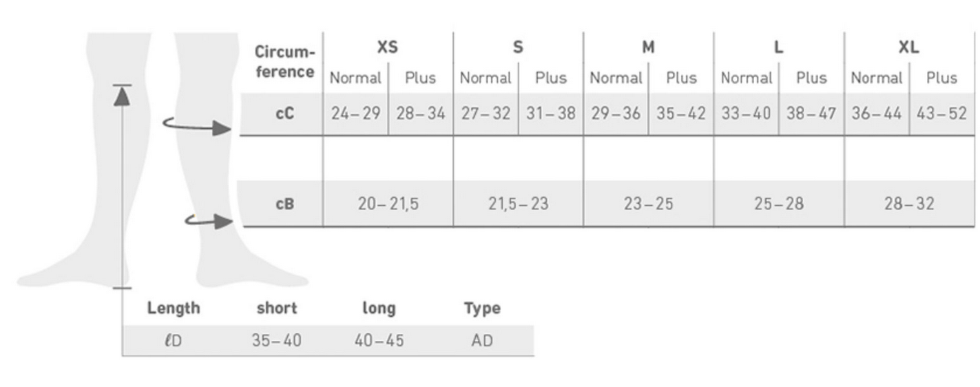Select the 43–52 cC cell
Image resolution: width=980 pixels, height=387 pixels.
941,114
